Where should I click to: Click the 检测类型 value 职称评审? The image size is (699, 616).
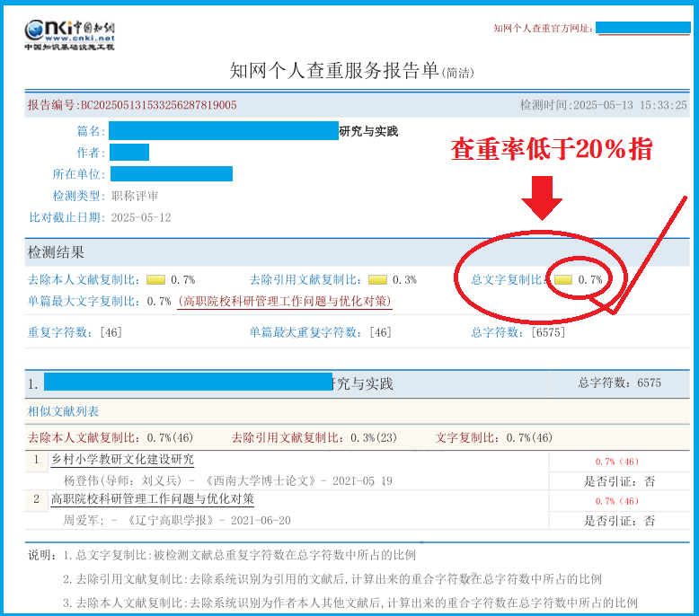coord(135,196)
